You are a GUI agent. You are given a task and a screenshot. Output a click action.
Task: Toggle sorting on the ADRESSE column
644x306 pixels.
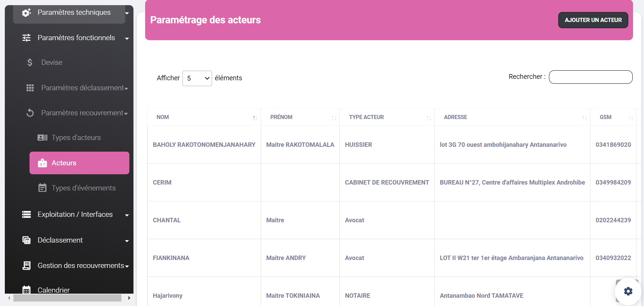(512, 117)
